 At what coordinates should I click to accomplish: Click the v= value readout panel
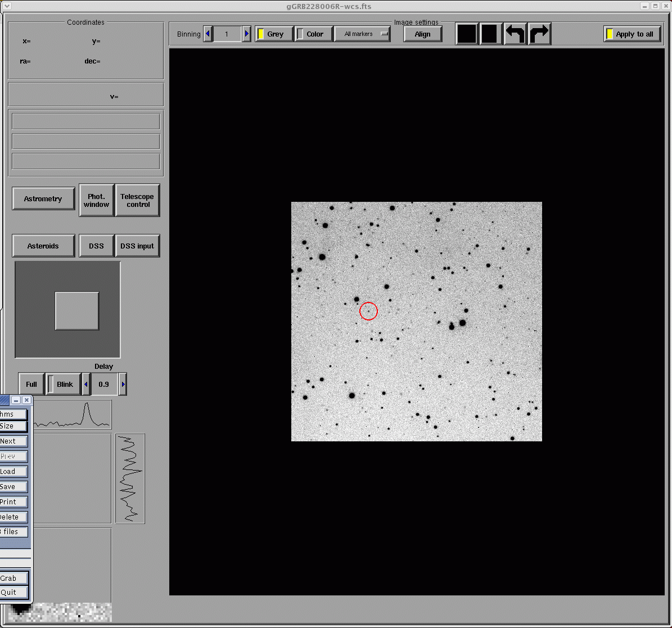(x=86, y=94)
